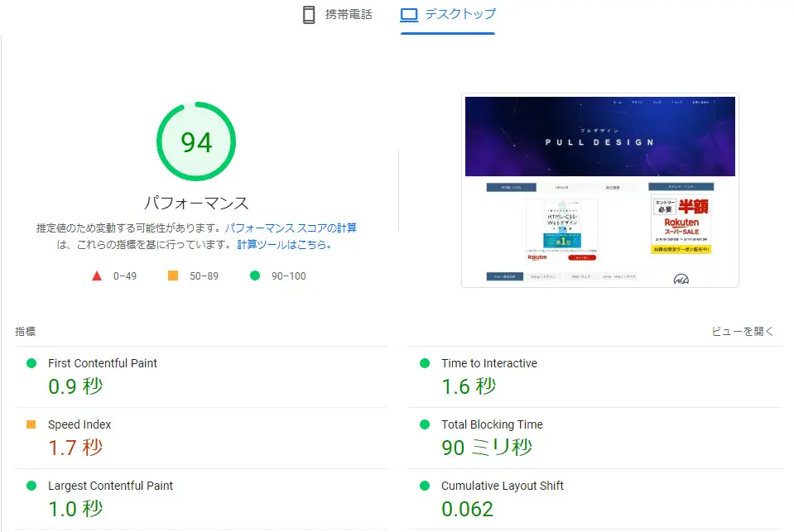Click the mobile phone icon beside 携帯電話
Image resolution: width=794 pixels, height=532 pixels.
click(x=310, y=14)
